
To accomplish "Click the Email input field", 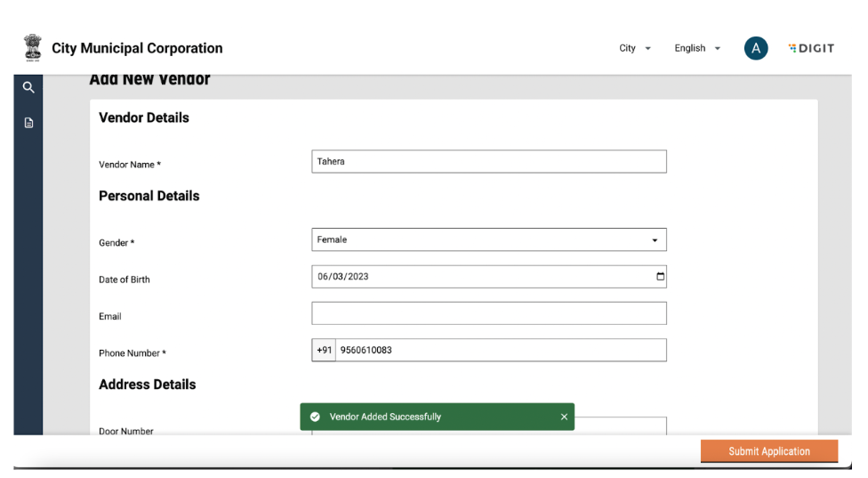I will click(488, 313).
